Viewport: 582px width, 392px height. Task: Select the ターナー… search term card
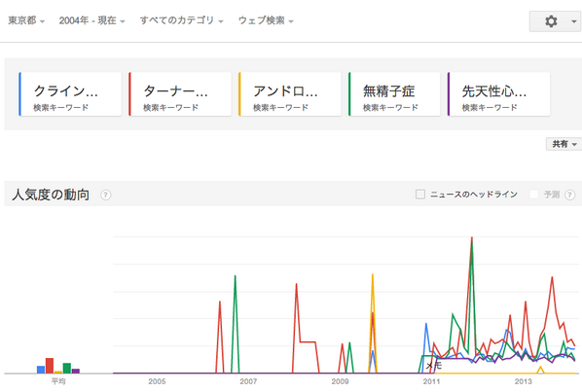180,94
